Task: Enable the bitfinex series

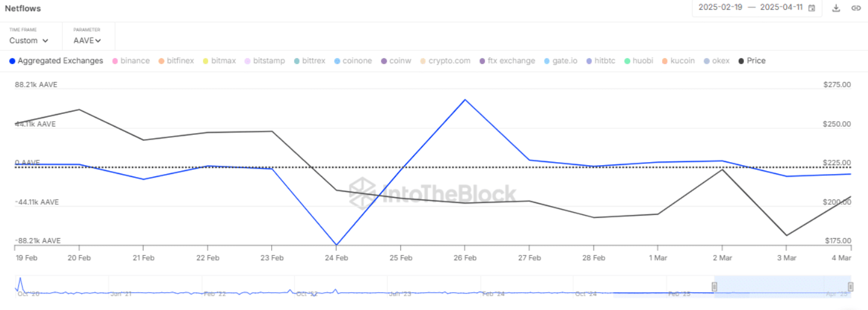Action: [176, 61]
